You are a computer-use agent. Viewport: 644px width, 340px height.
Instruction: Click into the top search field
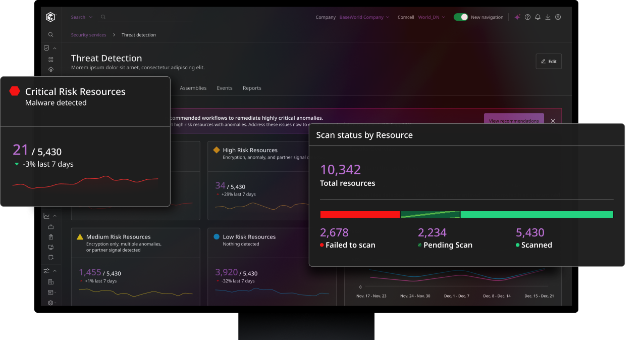pos(146,17)
